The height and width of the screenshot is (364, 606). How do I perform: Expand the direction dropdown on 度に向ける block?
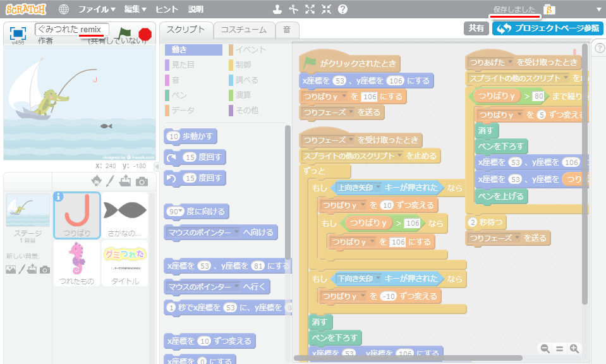181,211
